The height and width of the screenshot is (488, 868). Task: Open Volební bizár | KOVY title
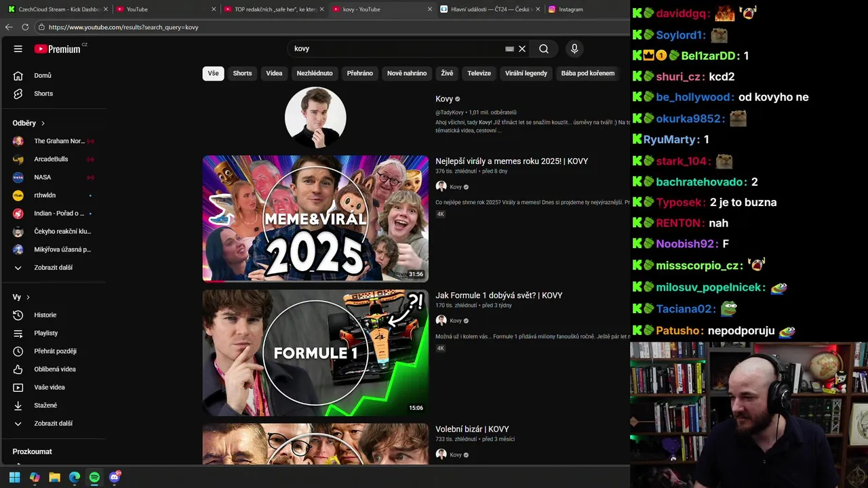click(x=472, y=429)
